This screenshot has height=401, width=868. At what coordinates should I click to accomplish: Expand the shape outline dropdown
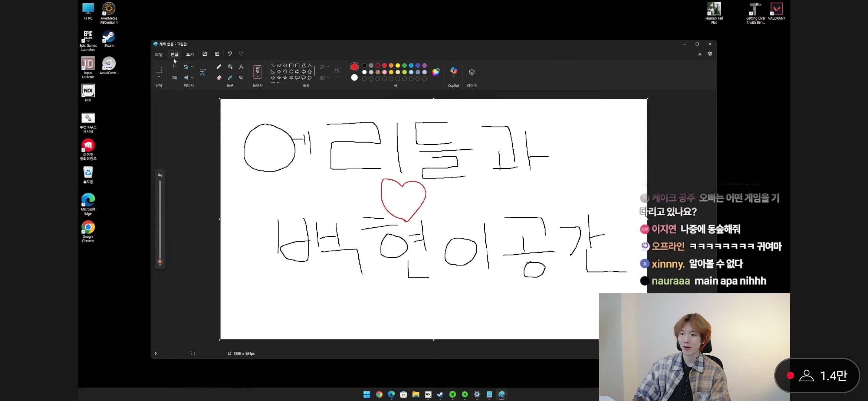click(x=328, y=67)
